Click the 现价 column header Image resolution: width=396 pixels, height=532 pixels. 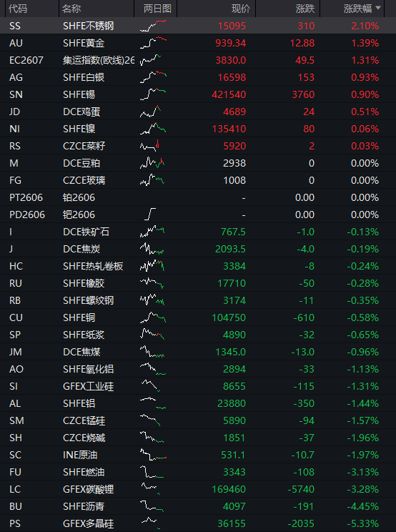[x=241, y=9]
